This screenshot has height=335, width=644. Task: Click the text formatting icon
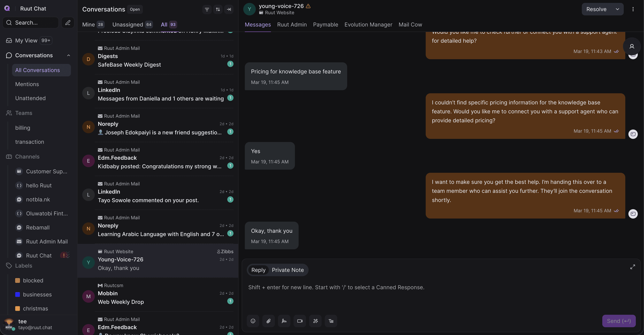(331, 321)
